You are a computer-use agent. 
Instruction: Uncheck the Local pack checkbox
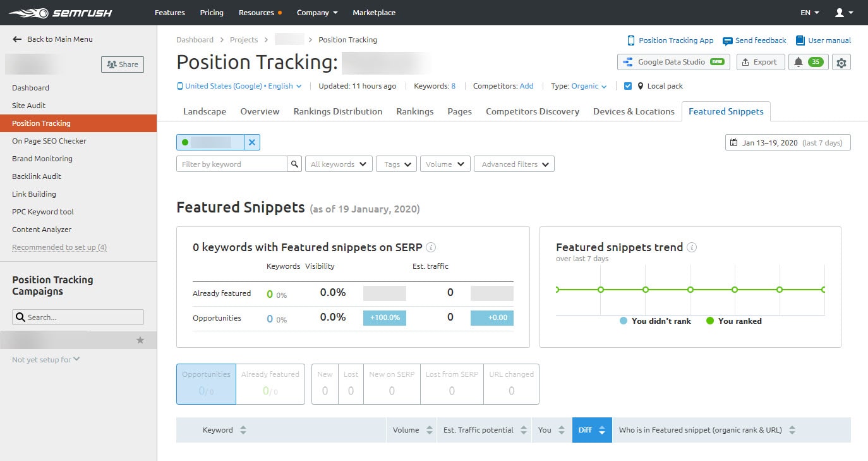tap(628, 85)
